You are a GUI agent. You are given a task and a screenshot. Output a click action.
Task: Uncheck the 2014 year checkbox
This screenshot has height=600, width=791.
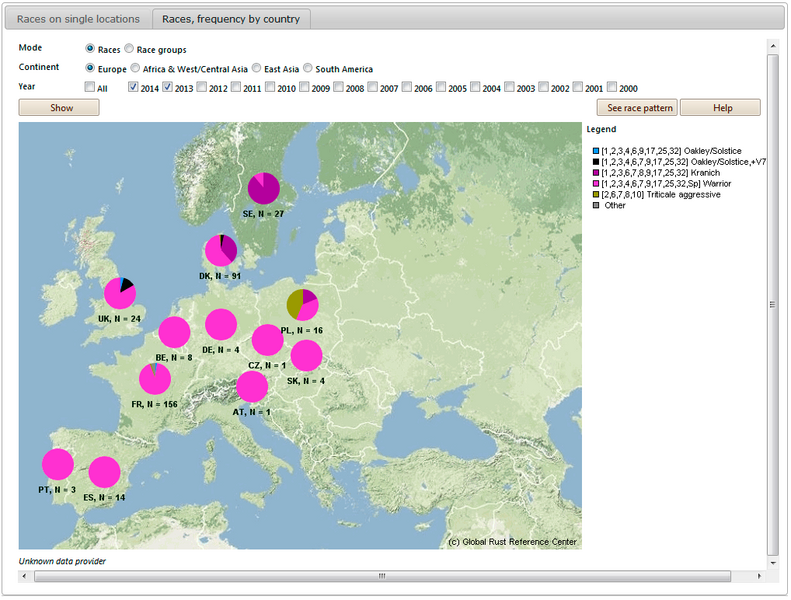coord(134,87)
